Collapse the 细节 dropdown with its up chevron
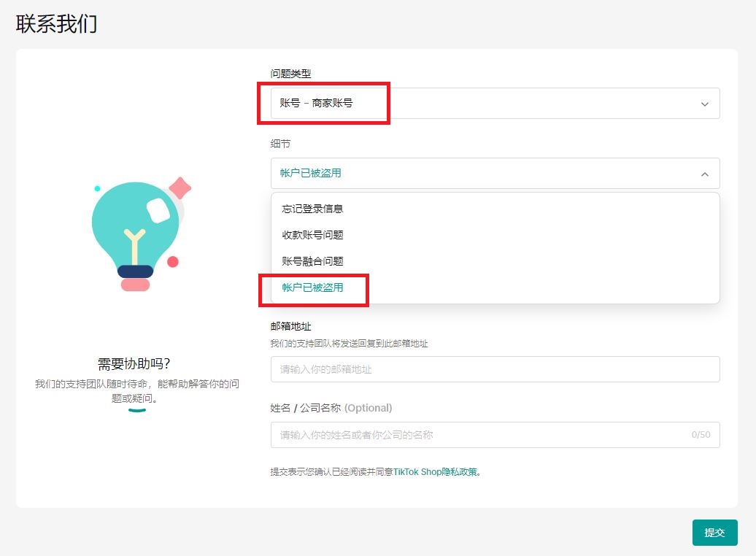The height and width of the screenshot is (556, 756). (x=704, y=174)
